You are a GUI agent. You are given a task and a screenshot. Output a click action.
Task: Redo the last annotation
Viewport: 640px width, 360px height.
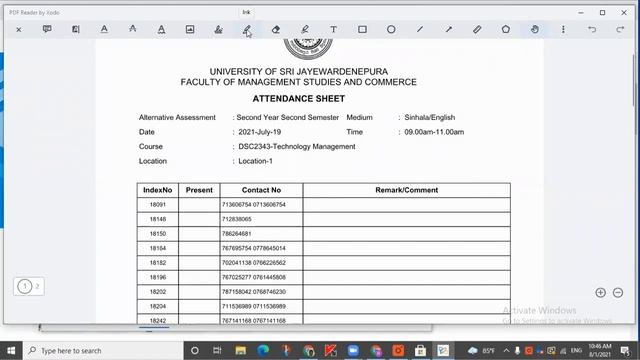pos(620,29)
